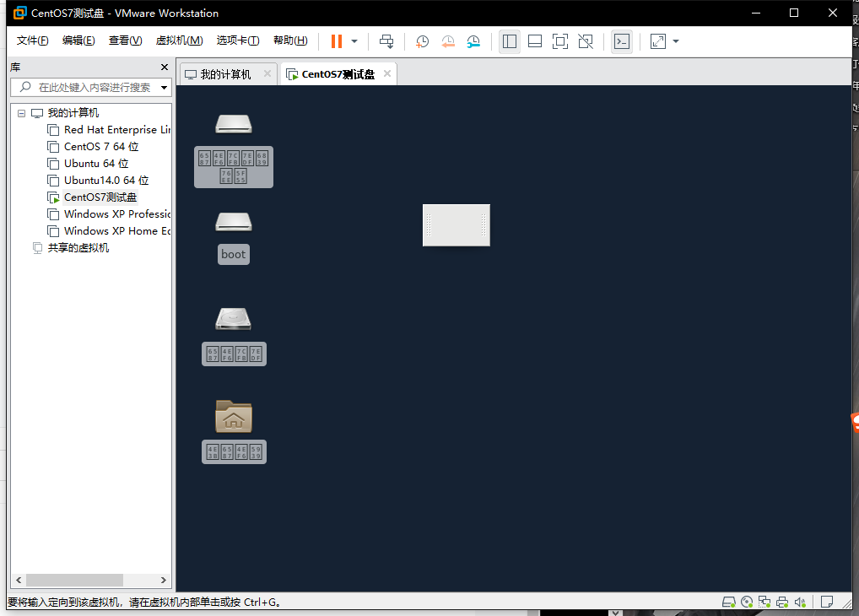
Task: Close the library panel
Action: [165, 67]
